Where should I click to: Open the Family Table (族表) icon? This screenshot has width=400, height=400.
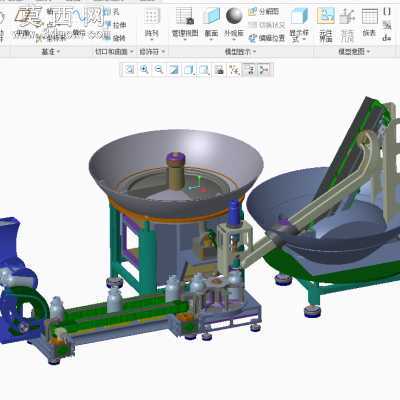point(369,16)
